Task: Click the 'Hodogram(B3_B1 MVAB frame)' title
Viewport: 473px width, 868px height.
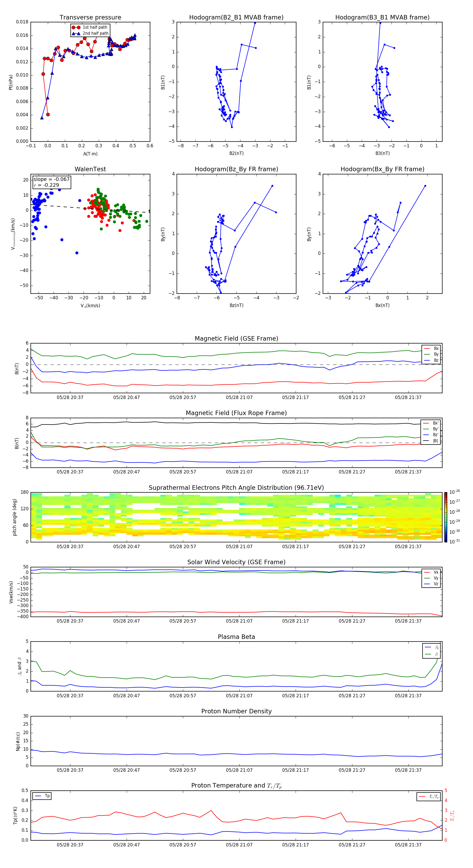Action: pos(382,18)
